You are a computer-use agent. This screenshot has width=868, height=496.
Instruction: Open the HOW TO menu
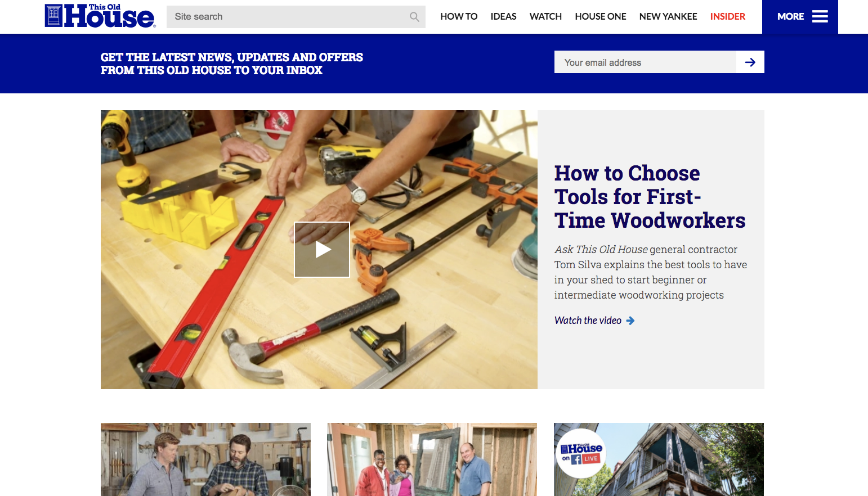tap(459, 16)
